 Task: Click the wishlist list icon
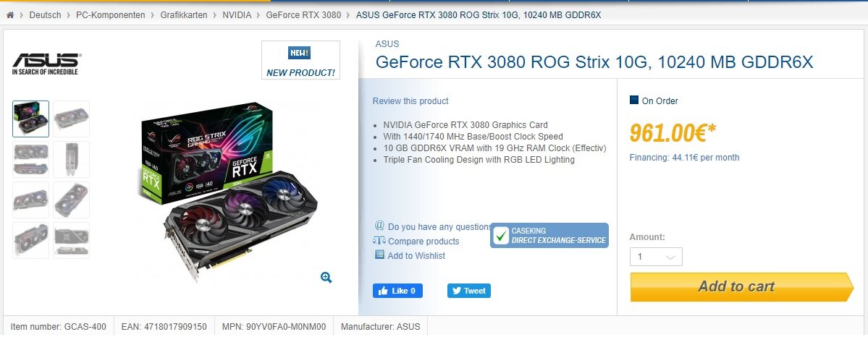pos(379,255)
